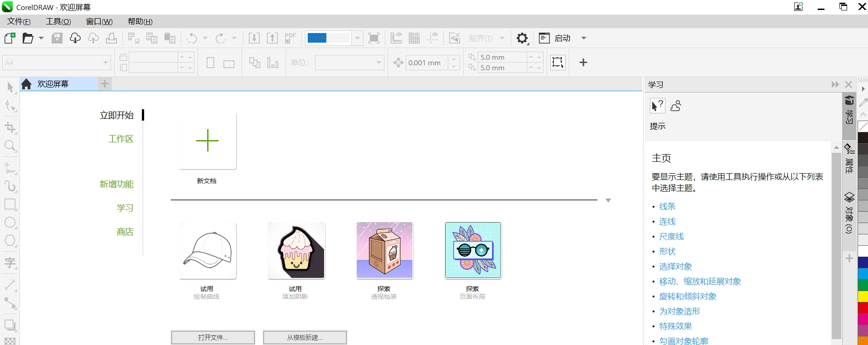Viewport: 868px width, 345px height.
Task: Click the Redo arrow icon
Action: click(221, 38)
